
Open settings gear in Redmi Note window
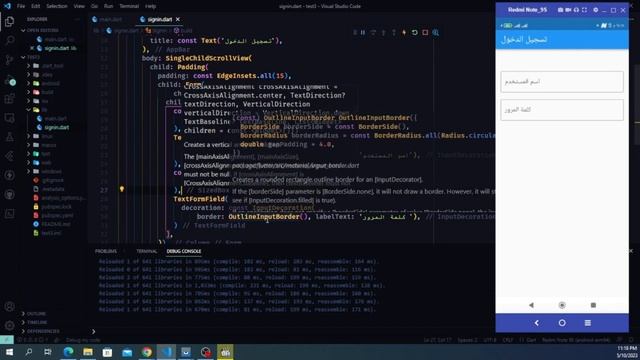click(x=596, y=10)
